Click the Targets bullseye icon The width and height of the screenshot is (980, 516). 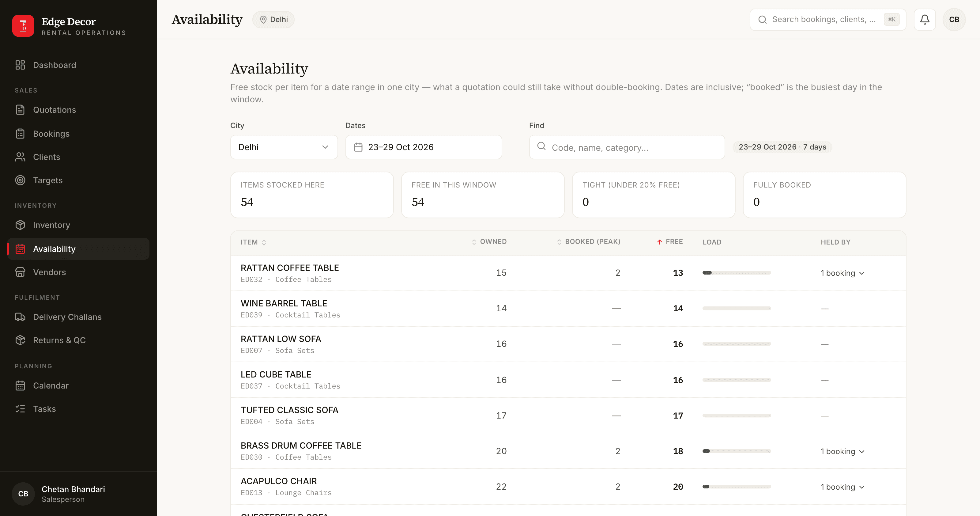point(20,180)
